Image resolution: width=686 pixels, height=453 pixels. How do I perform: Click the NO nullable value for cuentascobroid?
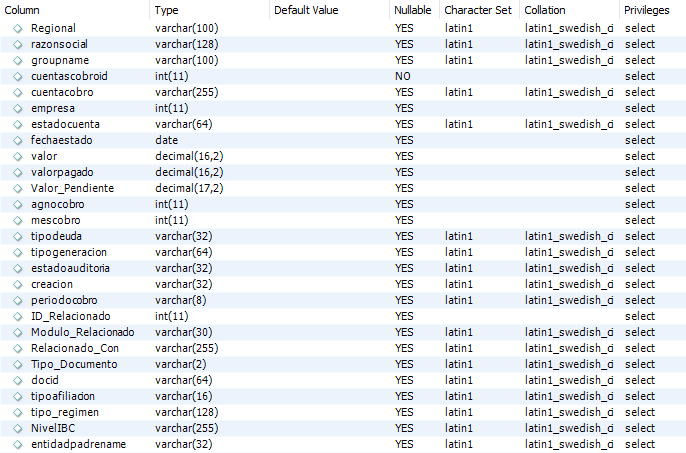click(402, 77)
